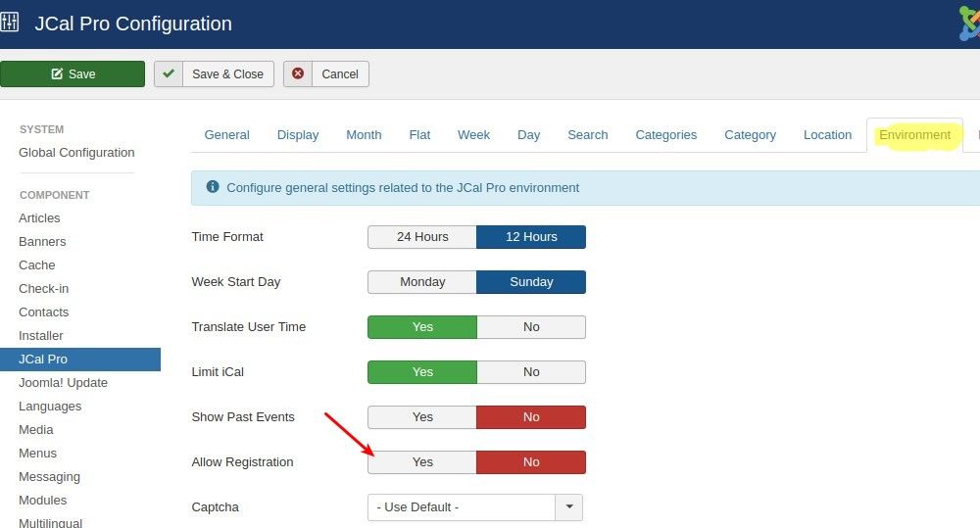This screenshot has width=980, height=528.
Task: Set Limit iCal to No
Action: (x=531, y=372)
